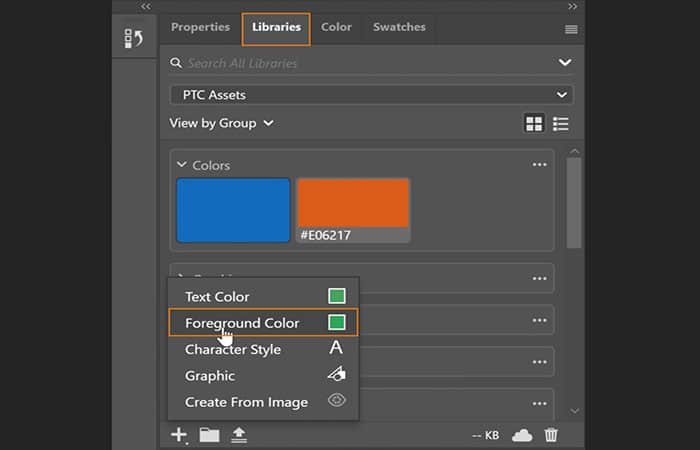700x450 pixels.
Task: Open the Colors group three-dot options
Action: (539, 165)
